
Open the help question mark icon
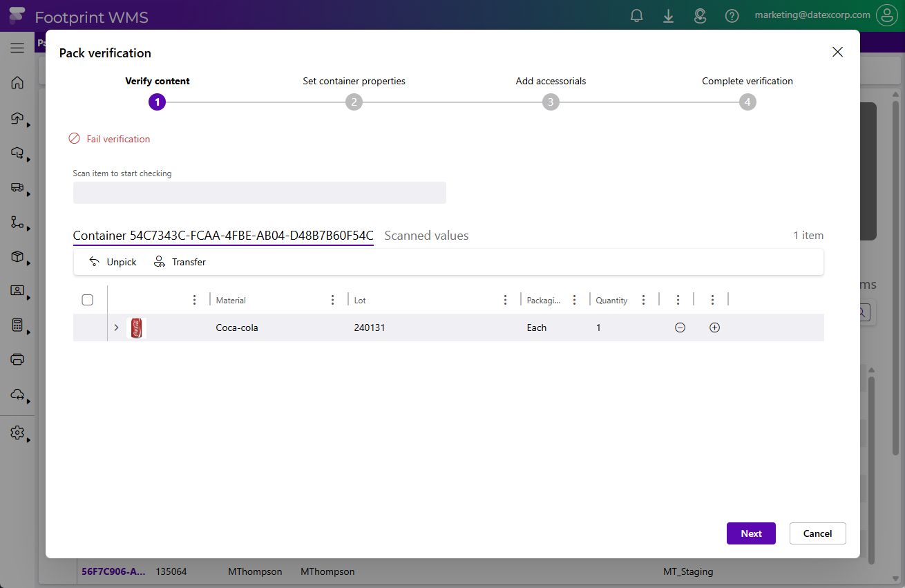point(732,16)
